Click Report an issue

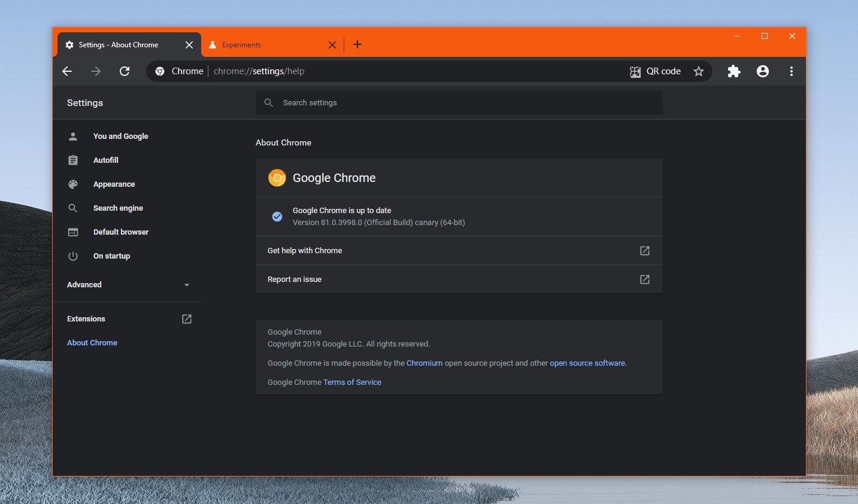(295, 279)
